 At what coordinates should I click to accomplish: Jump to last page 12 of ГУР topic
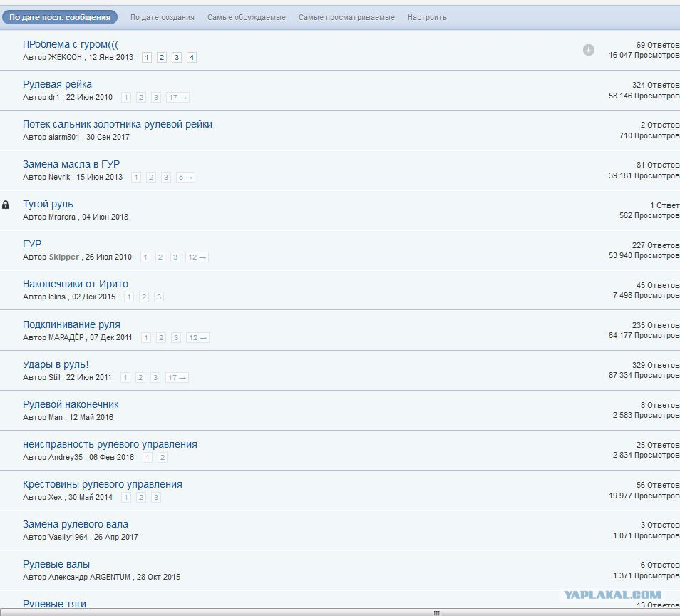pos(197,257)
